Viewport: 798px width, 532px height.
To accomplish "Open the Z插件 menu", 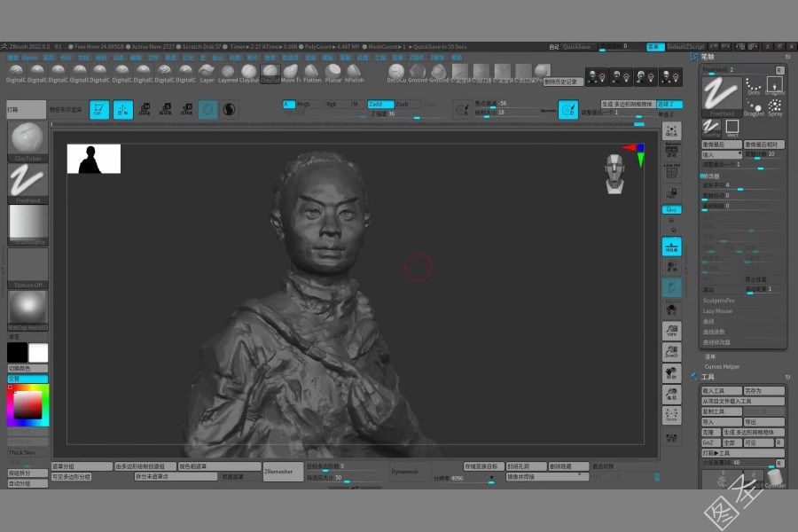I will (417, 58).
